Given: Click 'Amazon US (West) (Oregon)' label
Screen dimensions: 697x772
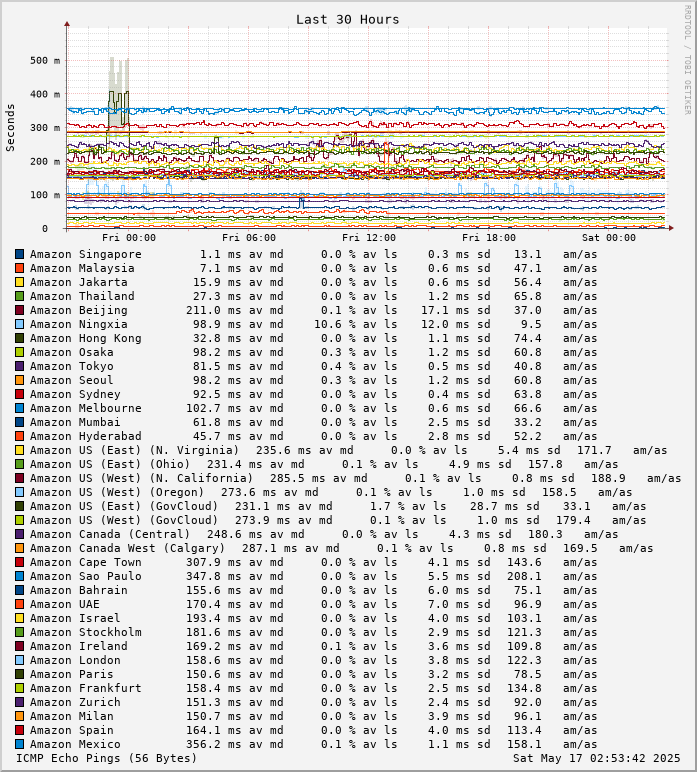Looking at the screenshot, I should [x=117, y=492].
